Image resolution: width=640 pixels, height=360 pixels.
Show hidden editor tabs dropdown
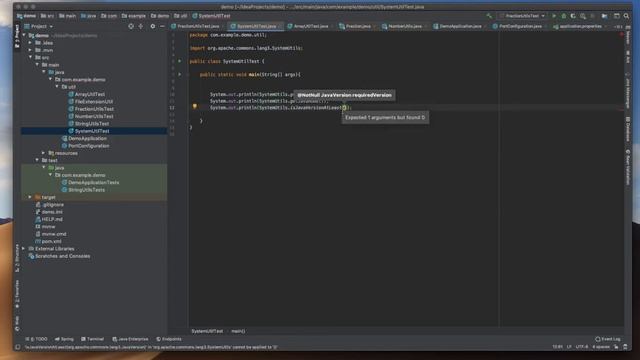pyautogui.click(x=618, y=27)
